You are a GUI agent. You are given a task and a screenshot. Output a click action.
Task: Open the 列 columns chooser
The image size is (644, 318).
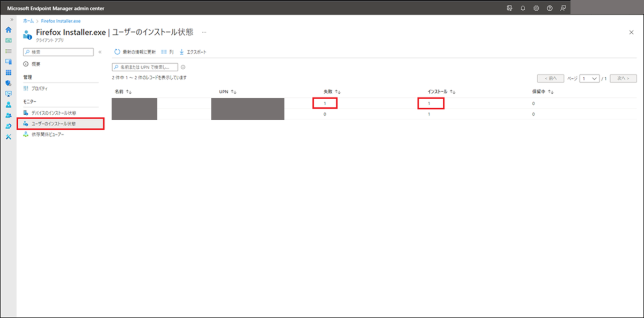(x=167, y=52)
